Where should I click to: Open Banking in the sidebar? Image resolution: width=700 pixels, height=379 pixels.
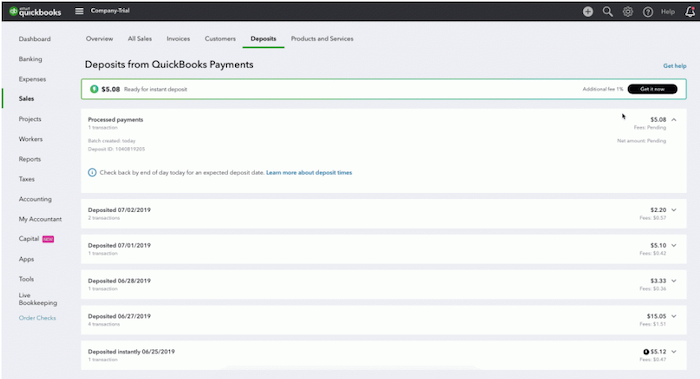30,59
